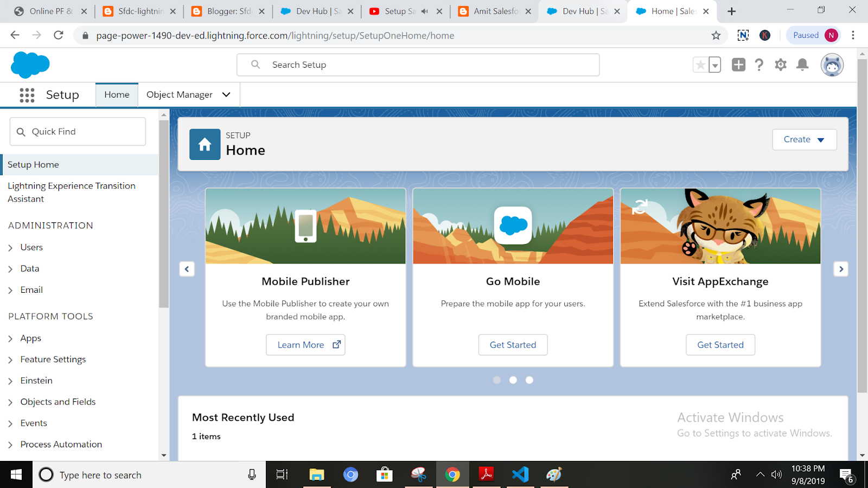
Task: Reload the page with refresh icon
Action: pos(59,35)
